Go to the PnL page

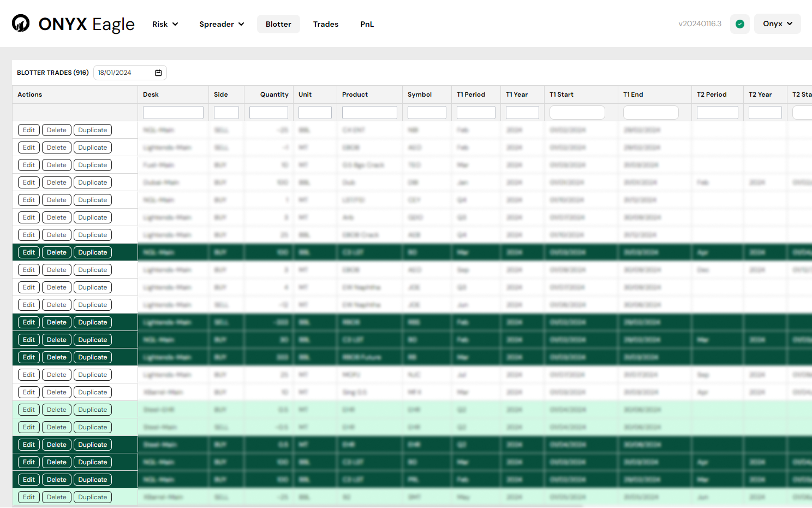tap(367, 24)
